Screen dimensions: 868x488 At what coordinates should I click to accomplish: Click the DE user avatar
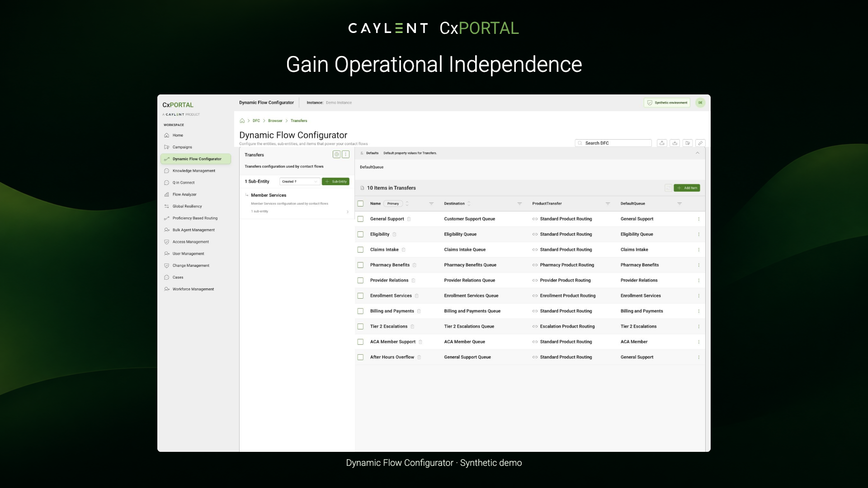click(x=700, y=103)
